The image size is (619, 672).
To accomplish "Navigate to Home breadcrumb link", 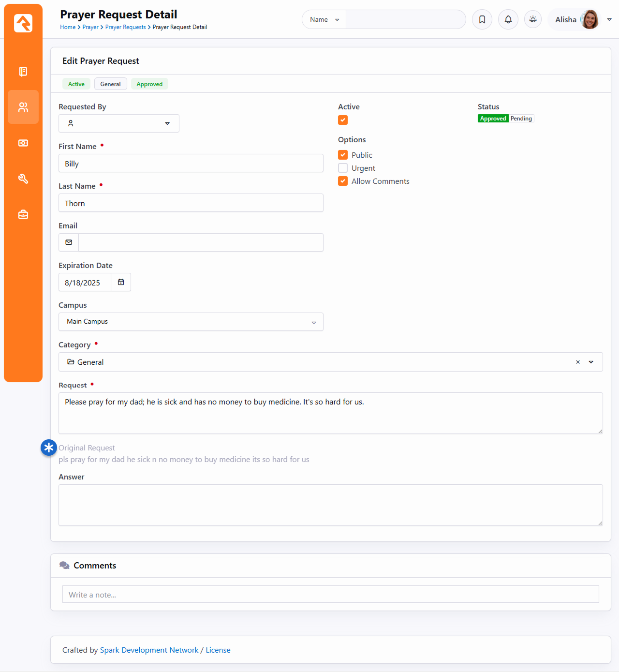I will [68, 27].
